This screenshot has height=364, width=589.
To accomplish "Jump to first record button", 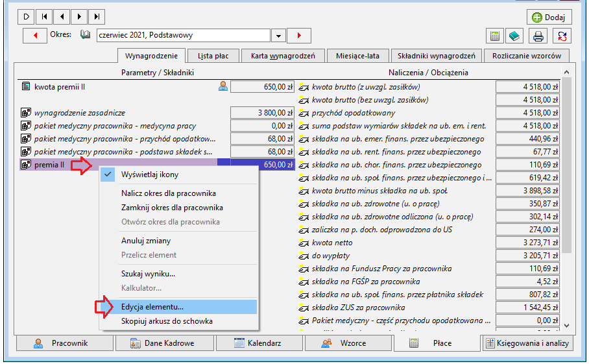I will pos(44,16).
